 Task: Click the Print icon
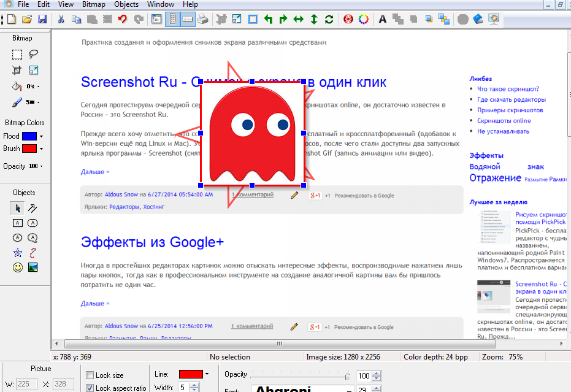(x=203, y=19)
